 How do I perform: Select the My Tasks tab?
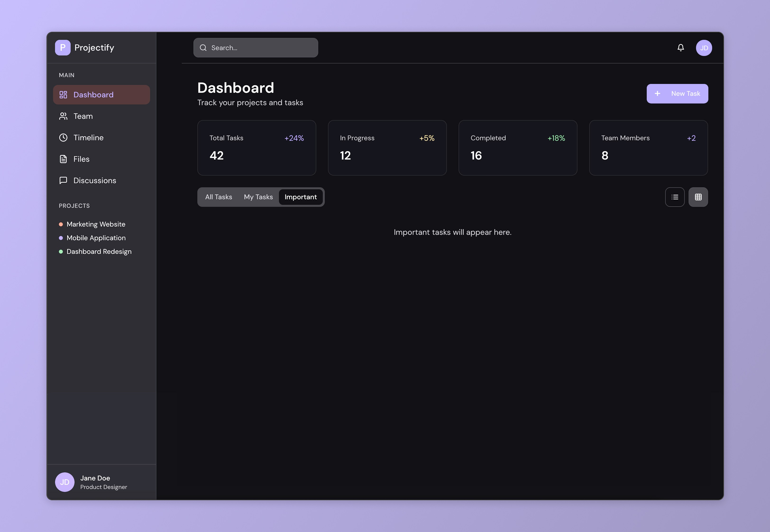pos(258,197)
